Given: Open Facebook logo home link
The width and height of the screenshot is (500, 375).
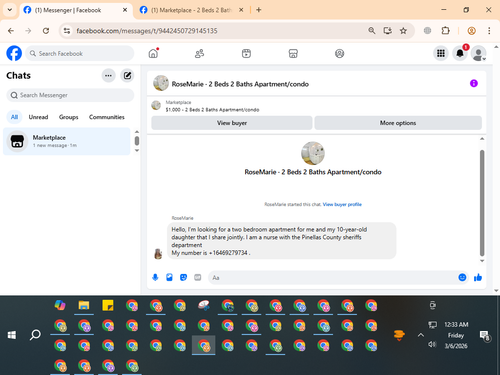Looking at the screenshot, I should tap(14, 53).
